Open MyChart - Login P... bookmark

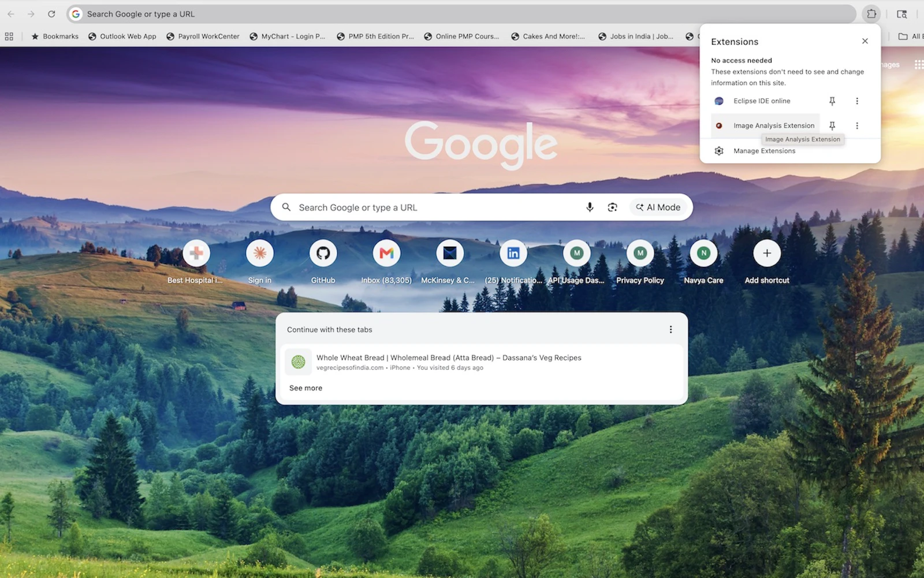click(288, 36)
